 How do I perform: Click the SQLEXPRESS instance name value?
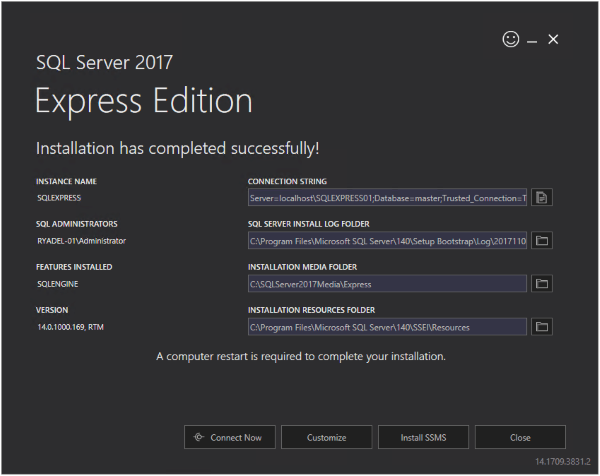point(59,198)
